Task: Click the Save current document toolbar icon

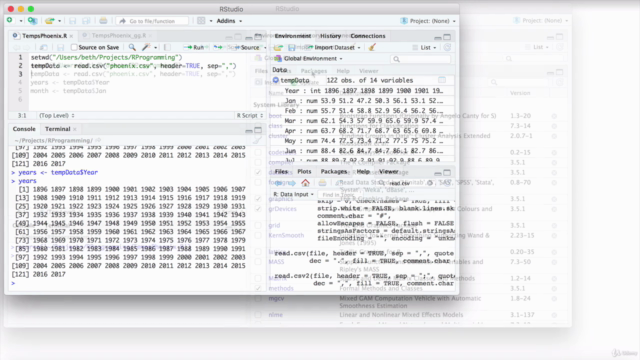Action: point(73,21)
